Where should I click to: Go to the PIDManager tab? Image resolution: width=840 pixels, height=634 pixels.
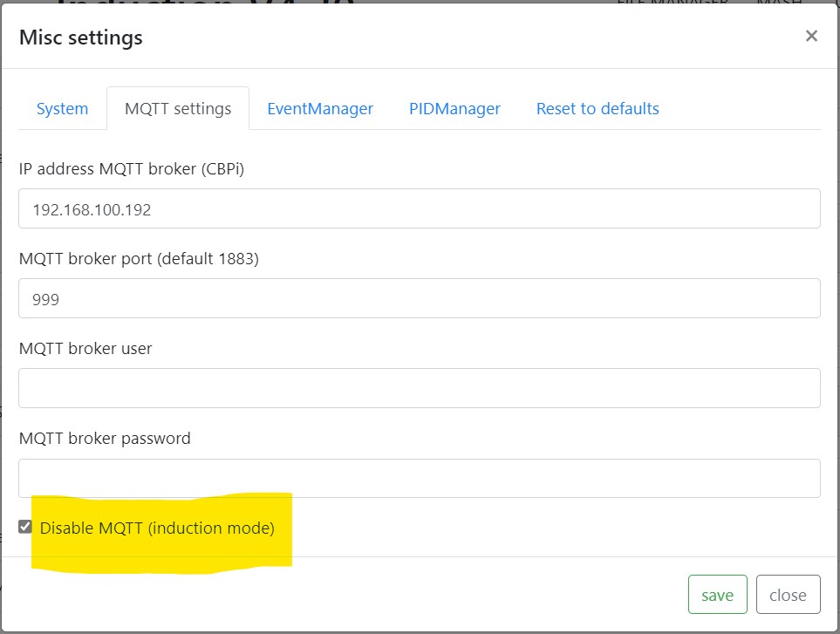click(x=454, y=109)
